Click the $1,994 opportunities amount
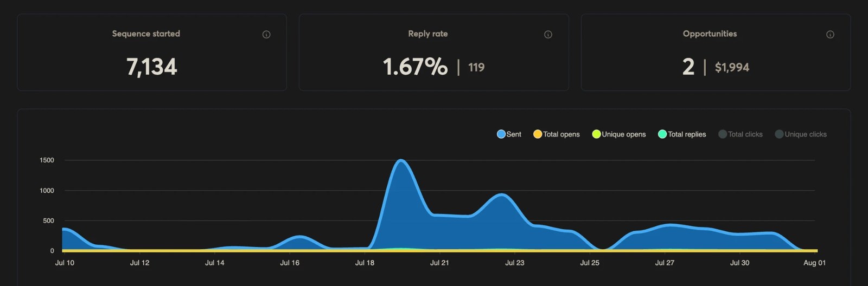 point(732,68)
